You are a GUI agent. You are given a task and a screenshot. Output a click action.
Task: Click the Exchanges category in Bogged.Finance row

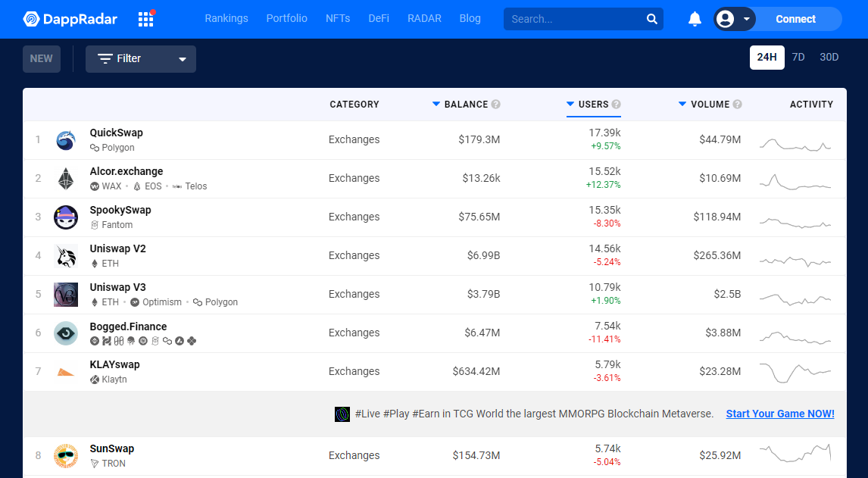point(354,333)
